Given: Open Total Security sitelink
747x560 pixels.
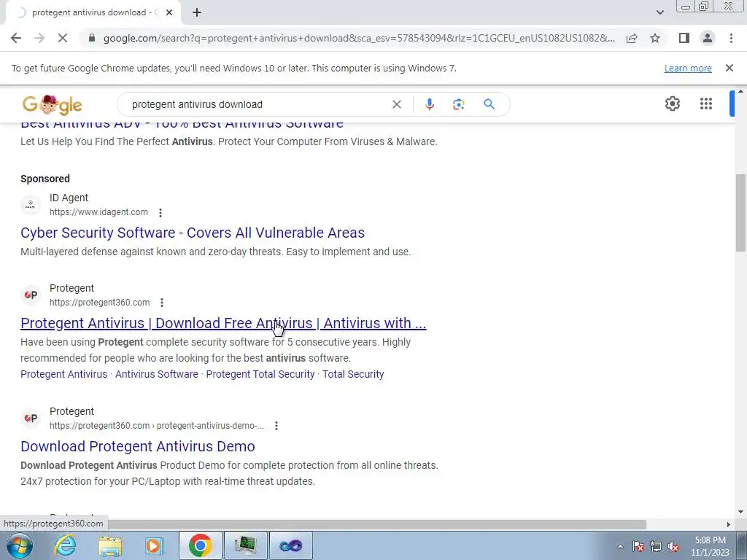Looking at the screenshot, I should click(x=353, y=374).
